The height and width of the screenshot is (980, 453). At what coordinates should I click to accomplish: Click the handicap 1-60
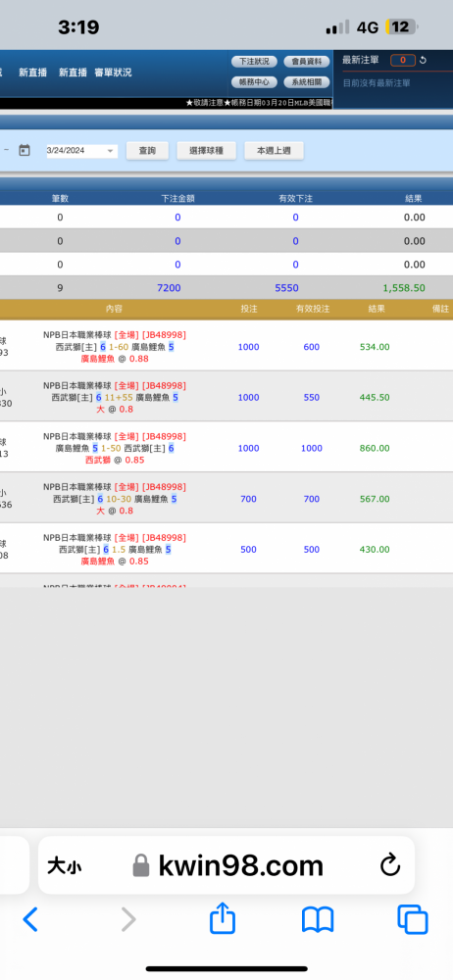tap(119, 347)
